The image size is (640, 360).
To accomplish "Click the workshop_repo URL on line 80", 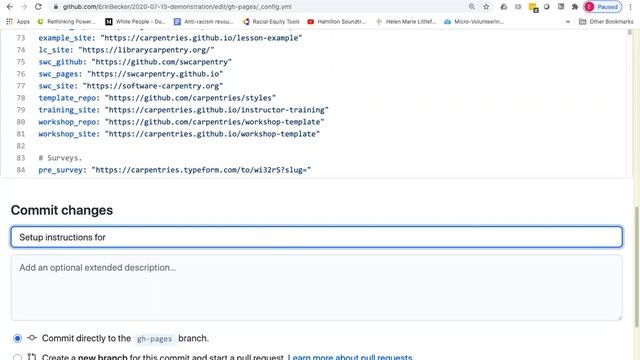I will pyautogui.click(x=215, y=122).
